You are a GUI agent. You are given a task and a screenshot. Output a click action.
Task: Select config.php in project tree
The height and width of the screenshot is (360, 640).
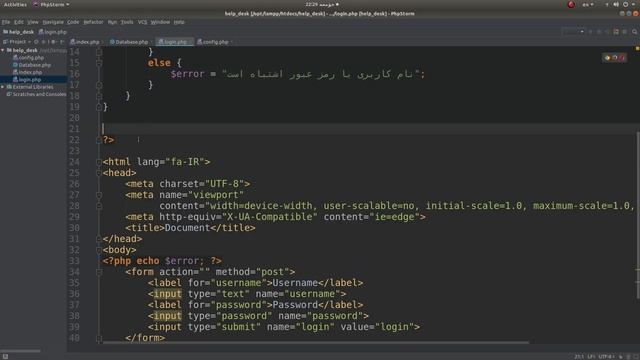(28, 58)
